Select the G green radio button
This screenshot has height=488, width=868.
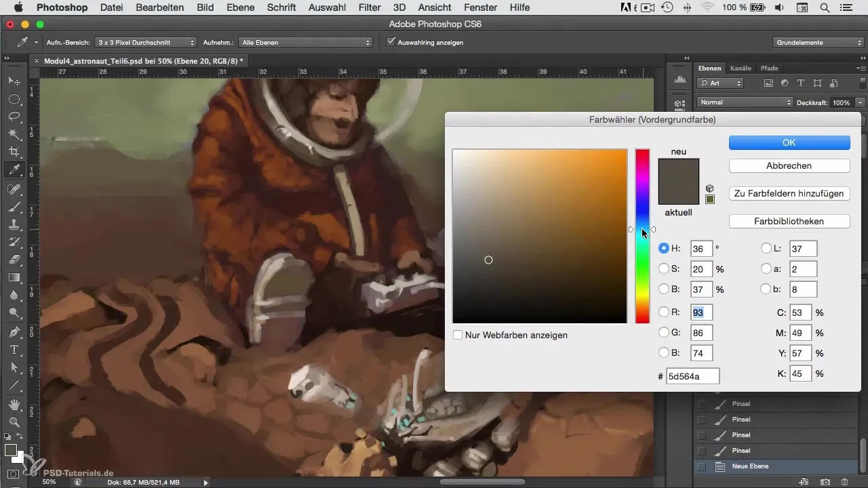pos(664,332)
